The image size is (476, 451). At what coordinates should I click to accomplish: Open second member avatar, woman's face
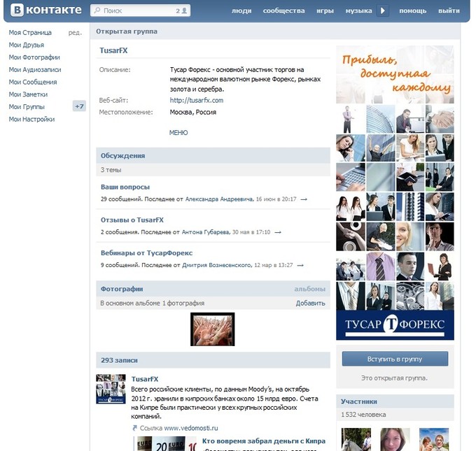395,440
